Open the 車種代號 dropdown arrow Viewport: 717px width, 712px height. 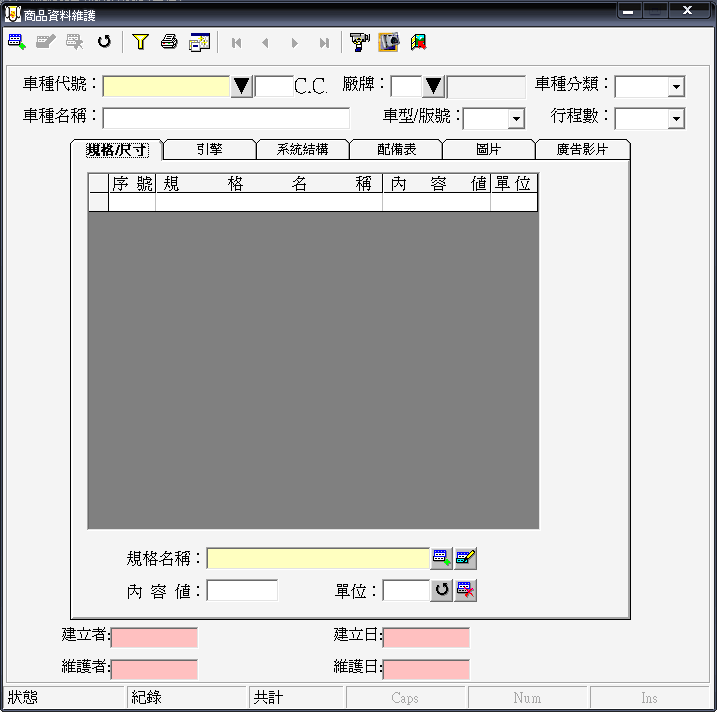click(242, 87)
